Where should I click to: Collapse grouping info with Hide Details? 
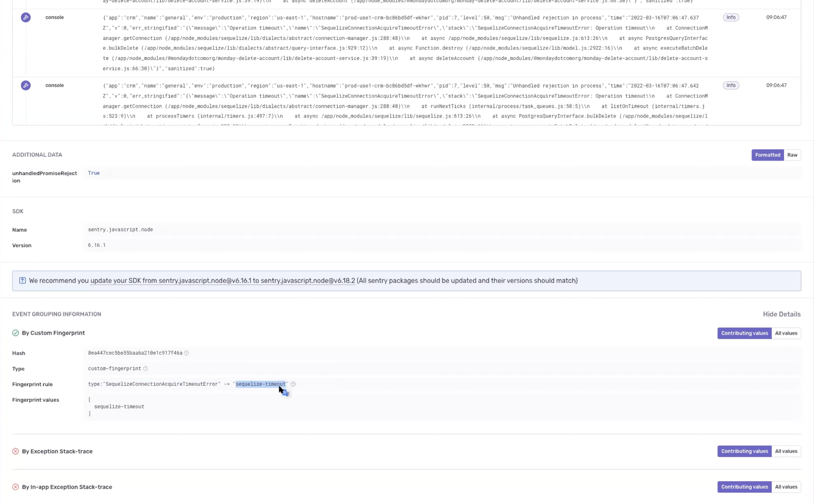[x=781, y=314]
